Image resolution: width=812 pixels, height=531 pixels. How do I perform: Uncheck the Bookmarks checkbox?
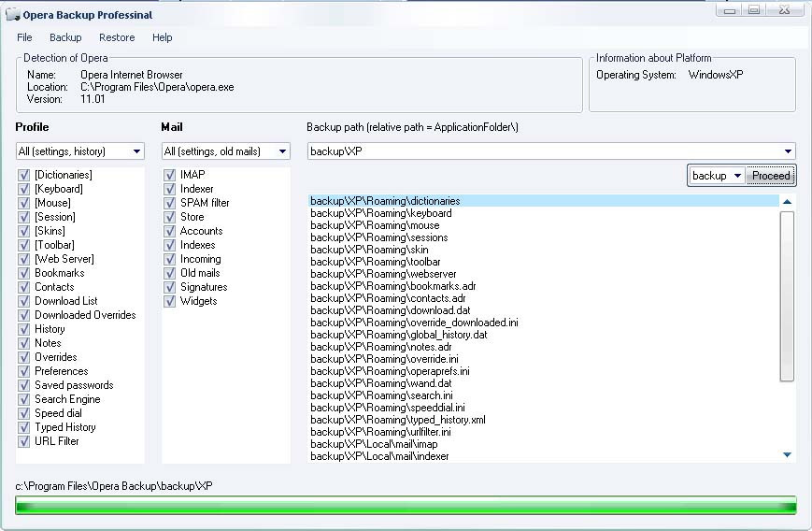[x=23, y=272]
